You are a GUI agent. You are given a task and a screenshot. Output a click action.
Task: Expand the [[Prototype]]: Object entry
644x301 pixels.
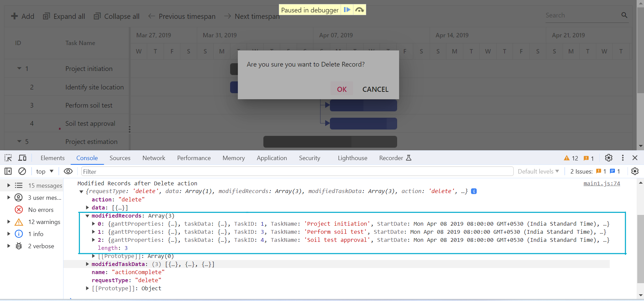click(x=87, y=288)
